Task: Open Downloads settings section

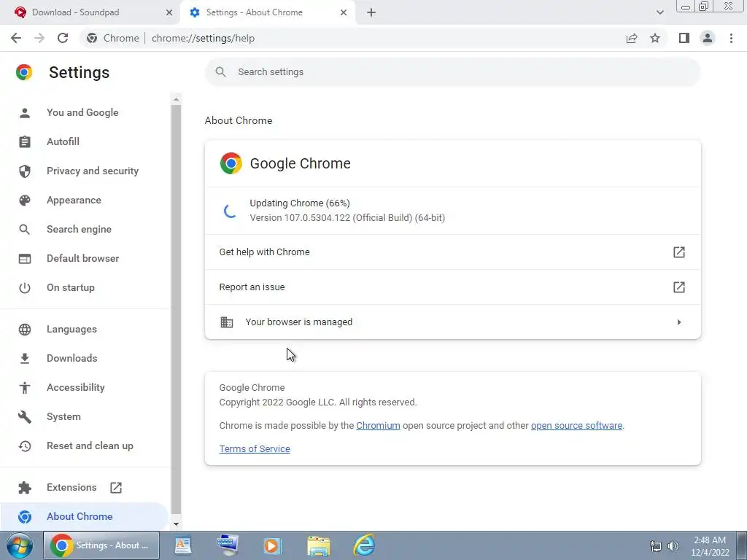Action: (x=72, y=358)
